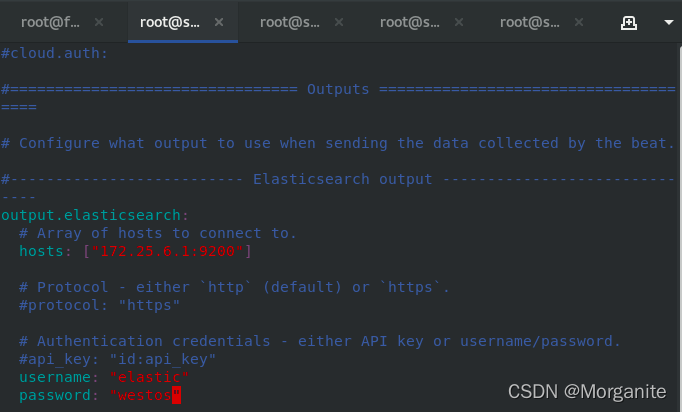This screenshot has height=412, width=682.
Task: Click the #cloud.auth: line
Action: pos(54,53)
